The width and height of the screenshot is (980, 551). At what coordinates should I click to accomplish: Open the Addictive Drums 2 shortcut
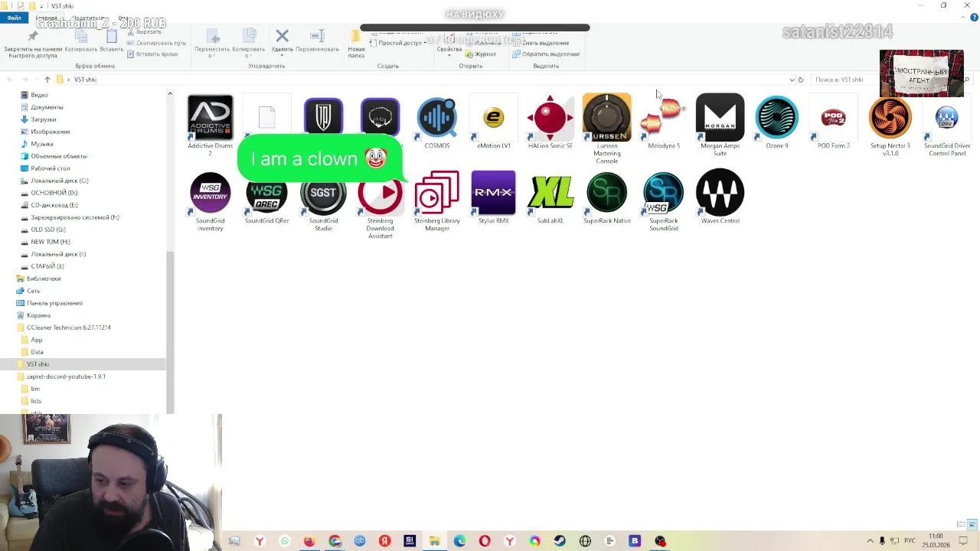click(x=210, y=118)
